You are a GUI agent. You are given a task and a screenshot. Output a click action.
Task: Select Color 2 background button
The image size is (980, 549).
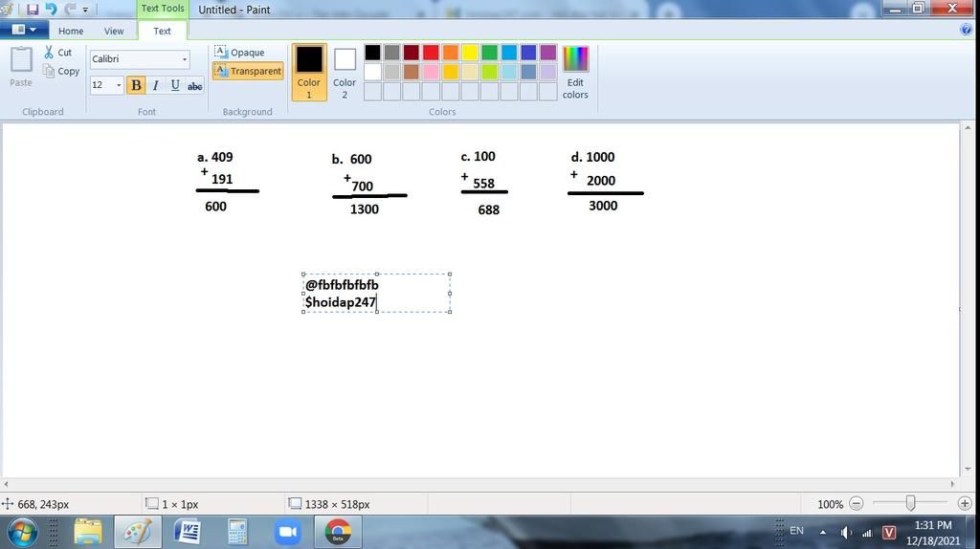click(x=345, y=72)
